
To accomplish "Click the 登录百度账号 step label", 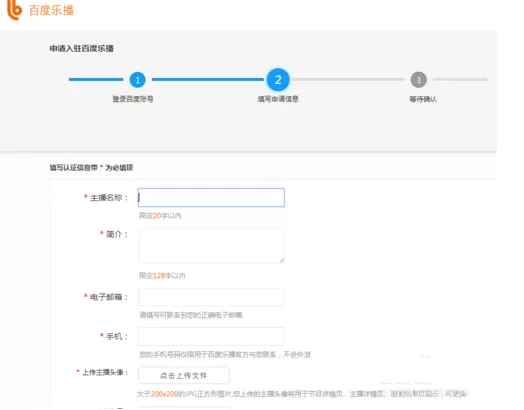I will click(133, 99).
